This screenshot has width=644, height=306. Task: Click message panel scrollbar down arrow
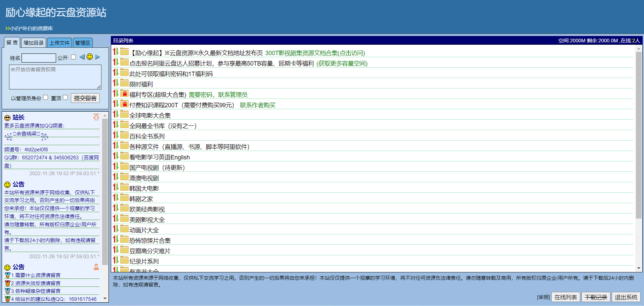(x=105, y=298)
